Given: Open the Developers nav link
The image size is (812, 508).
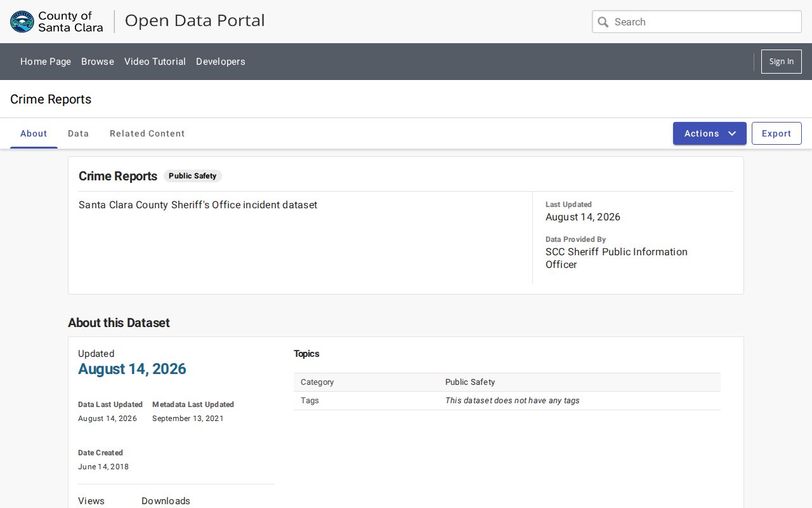Looking at the screenshot, I should click(x=221, y=62).
